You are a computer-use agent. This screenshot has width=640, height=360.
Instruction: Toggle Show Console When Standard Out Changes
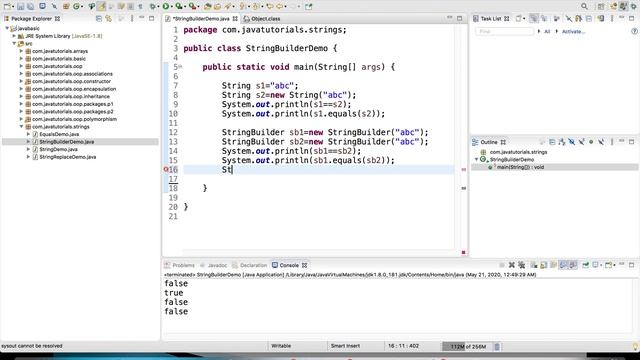click(x=563, y=265)
